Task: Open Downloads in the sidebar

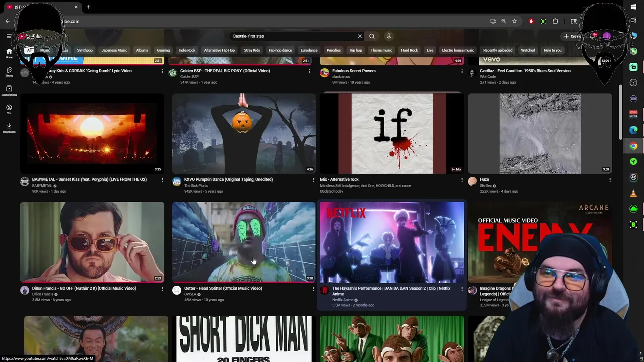Action: pyautogui.click(x=9, y=128)
